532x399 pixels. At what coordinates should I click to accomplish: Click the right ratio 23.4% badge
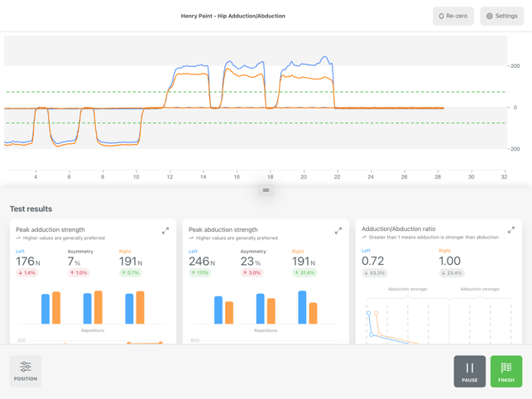(x=452, y=272)
